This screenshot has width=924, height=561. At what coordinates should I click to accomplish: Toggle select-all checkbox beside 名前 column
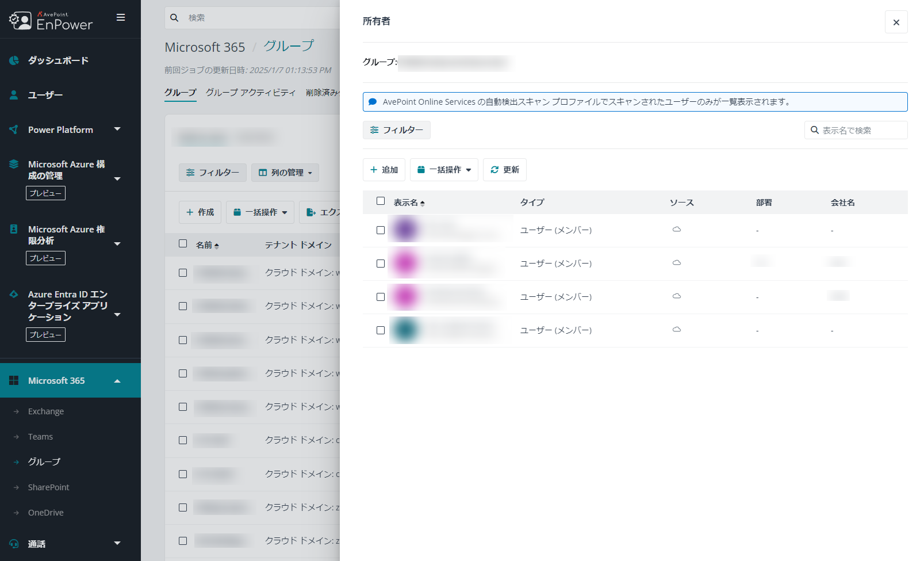[183, 244]
